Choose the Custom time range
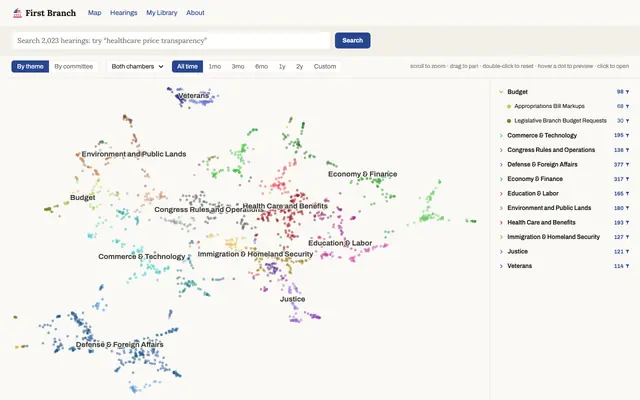The image size is (640, 400). point(325,67)
